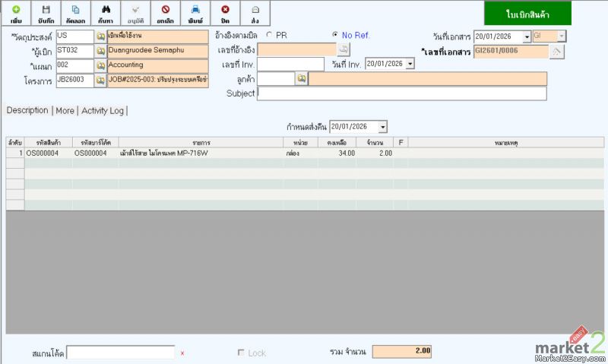
Task: Toggle the Lock checkbox
Action: click(242, 353)
